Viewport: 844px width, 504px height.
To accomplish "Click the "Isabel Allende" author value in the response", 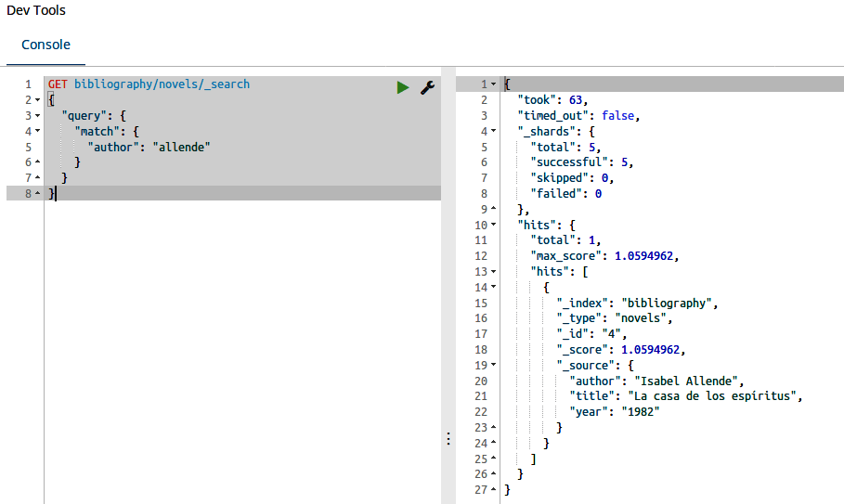I will 687,381.
